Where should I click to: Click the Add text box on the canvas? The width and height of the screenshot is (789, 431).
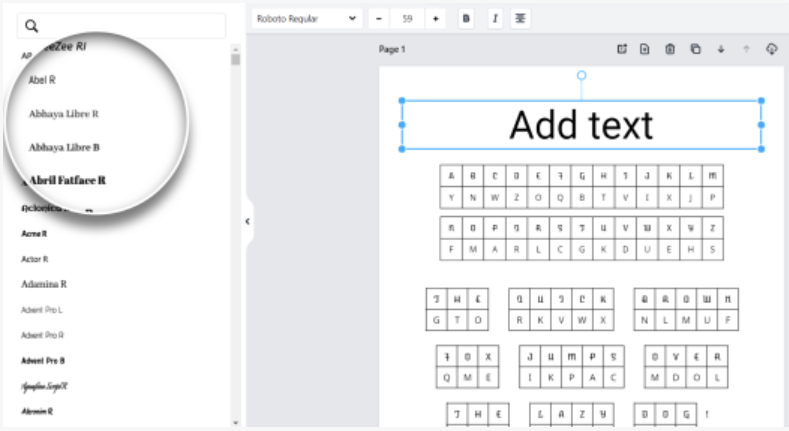pos(581,125)
